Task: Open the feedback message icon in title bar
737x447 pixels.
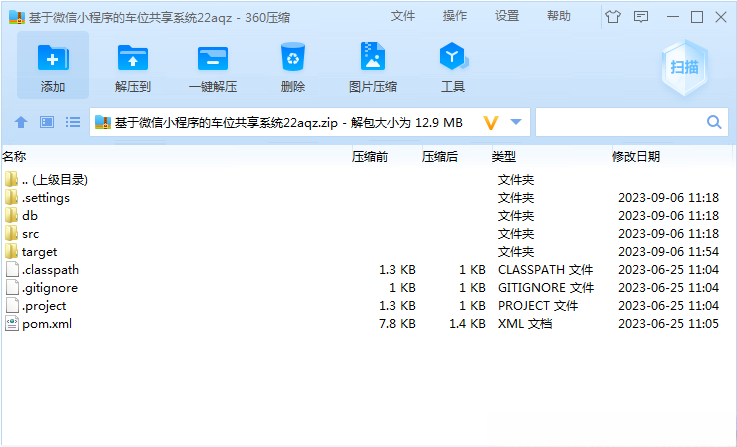Action: click(641, 17)
